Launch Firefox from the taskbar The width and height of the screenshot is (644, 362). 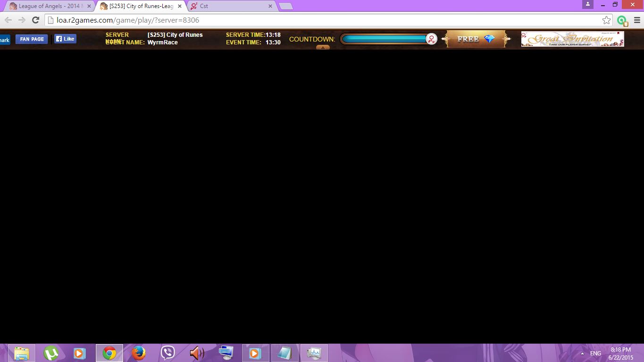pos(138,353)
